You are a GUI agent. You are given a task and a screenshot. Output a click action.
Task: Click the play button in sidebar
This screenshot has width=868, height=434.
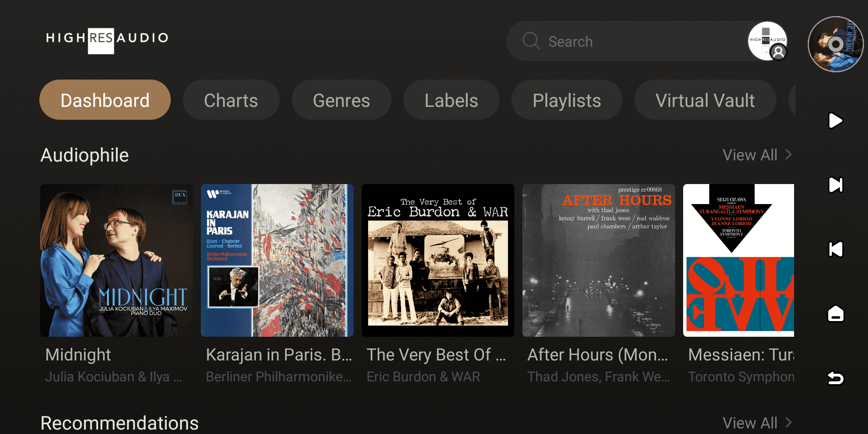pyautogui.click(x=835, y=121)
